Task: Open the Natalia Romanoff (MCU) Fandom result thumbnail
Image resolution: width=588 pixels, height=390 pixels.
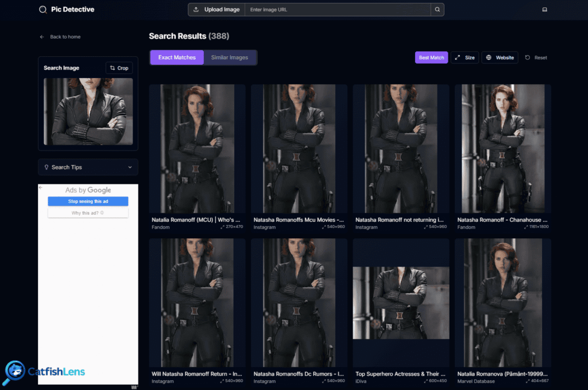Action: (x=198, y=149)
